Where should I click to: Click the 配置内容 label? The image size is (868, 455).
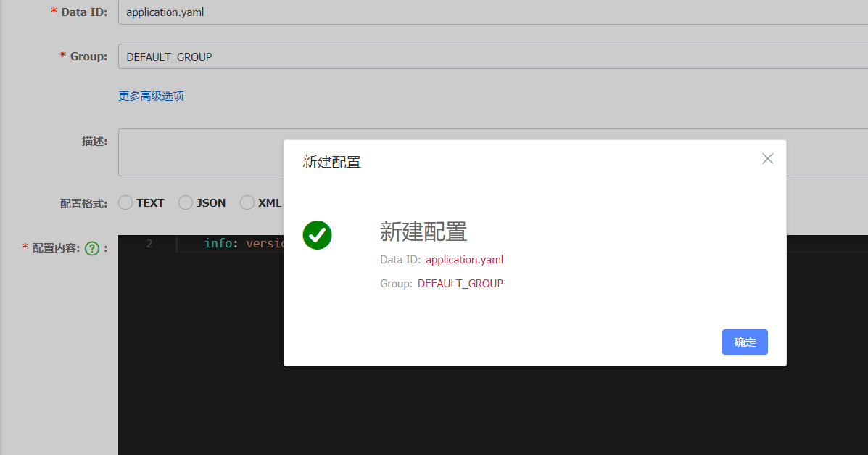coord(56,247)
